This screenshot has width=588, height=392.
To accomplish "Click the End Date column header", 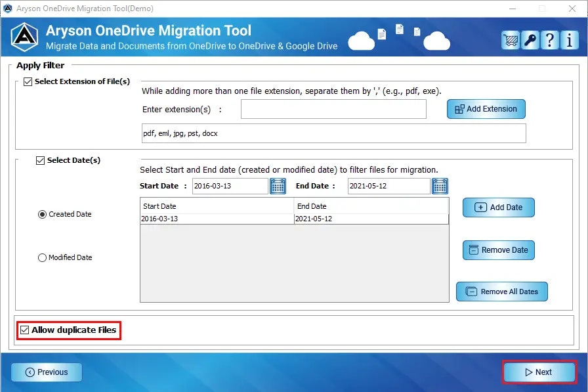I will click(371, 206).
